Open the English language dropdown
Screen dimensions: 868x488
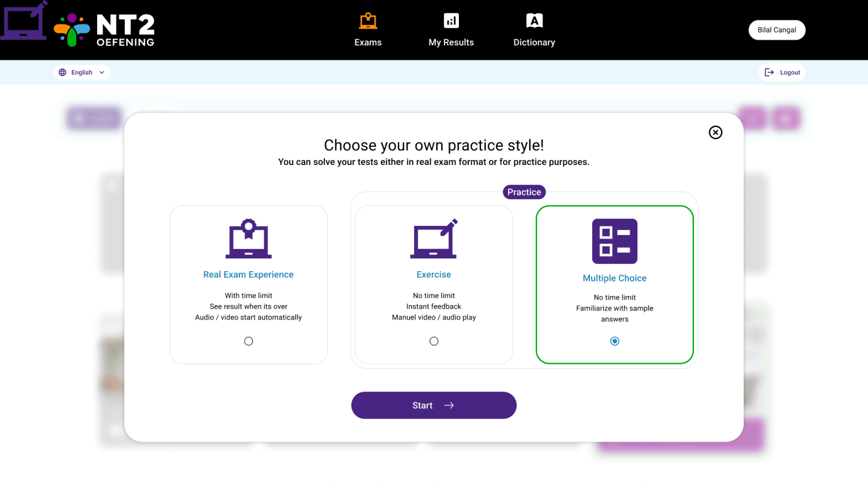coord(81,72)
